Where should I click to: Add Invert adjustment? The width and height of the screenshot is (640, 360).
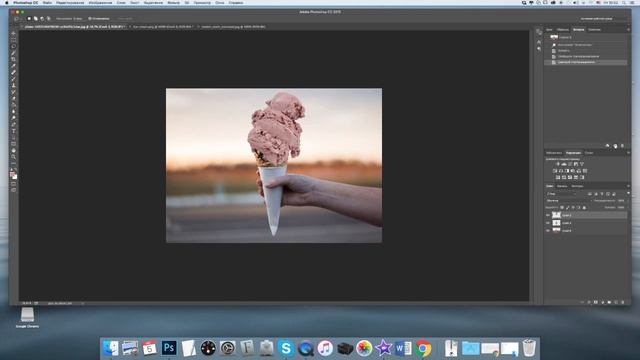(x=558, y=177)
